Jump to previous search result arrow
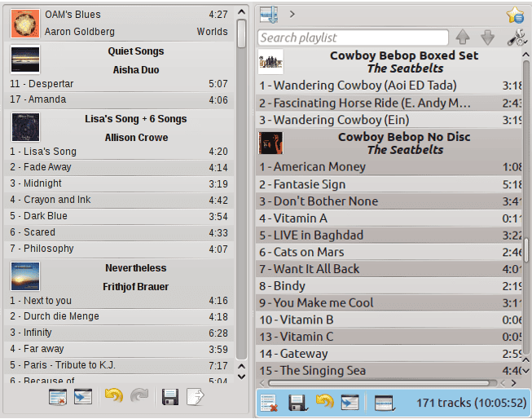Viewport: 532px width, 419px height. tap(463, 37)
